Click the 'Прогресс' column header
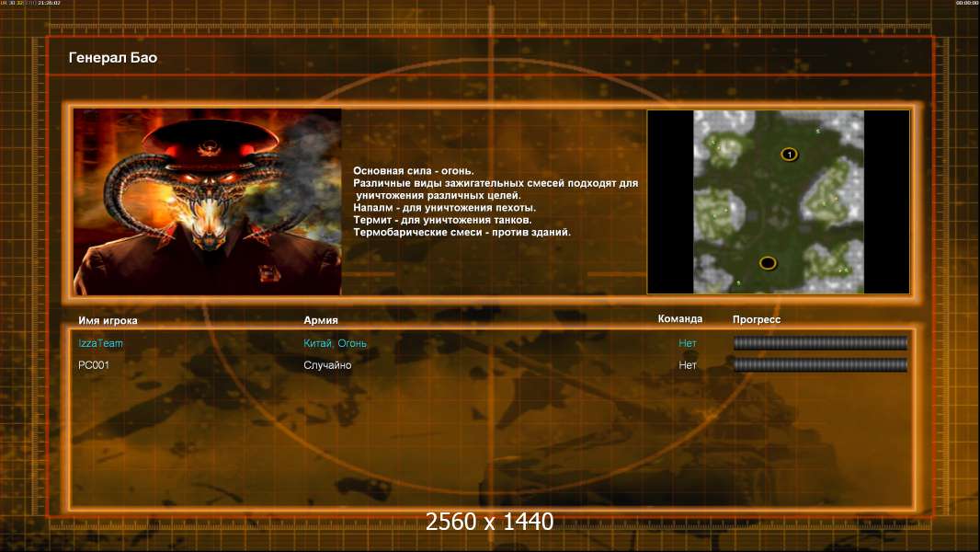The image size is (980, 552). [x=757, y=319]
